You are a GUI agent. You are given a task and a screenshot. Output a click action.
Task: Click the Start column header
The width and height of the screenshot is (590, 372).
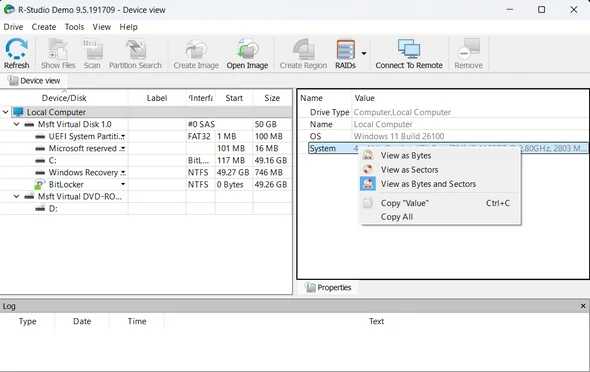click(x=234, y=98)
